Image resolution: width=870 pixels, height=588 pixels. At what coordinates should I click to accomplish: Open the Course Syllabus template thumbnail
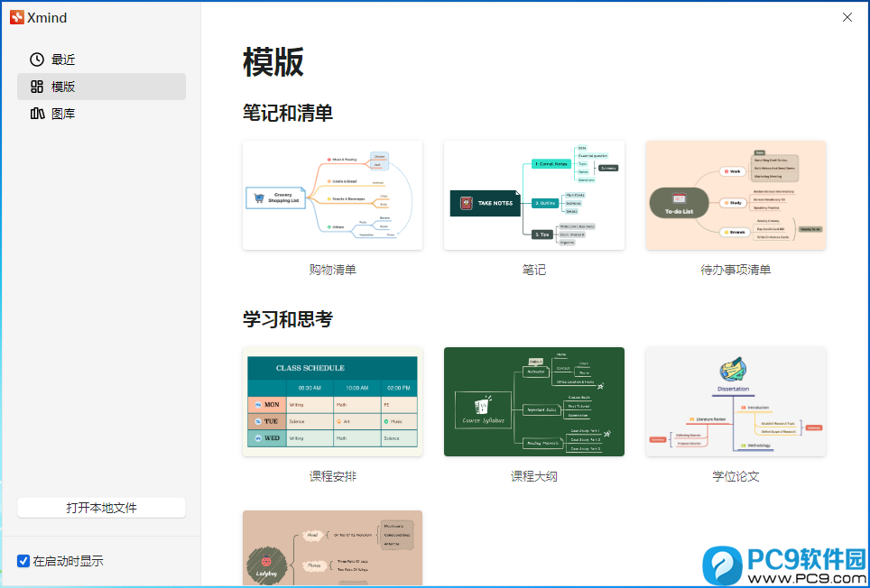(533, 402)
